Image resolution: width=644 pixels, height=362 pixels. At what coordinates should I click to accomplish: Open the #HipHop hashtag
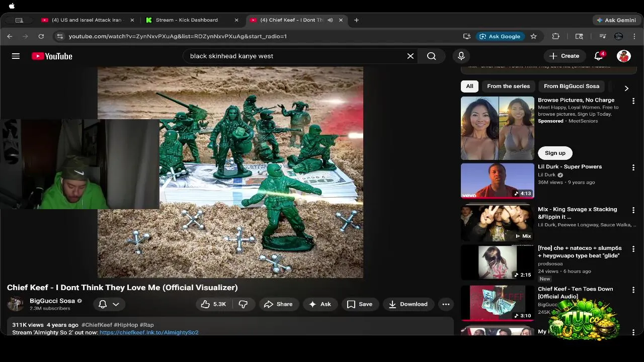126,325
